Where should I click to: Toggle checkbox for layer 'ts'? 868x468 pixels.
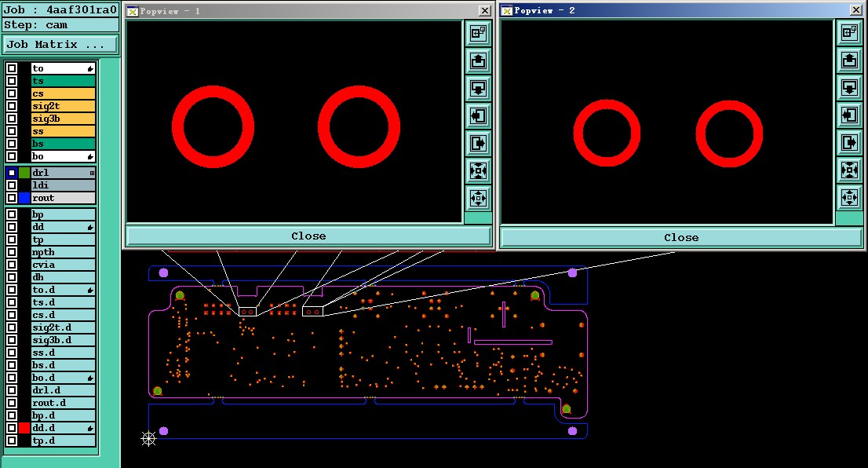12,81
